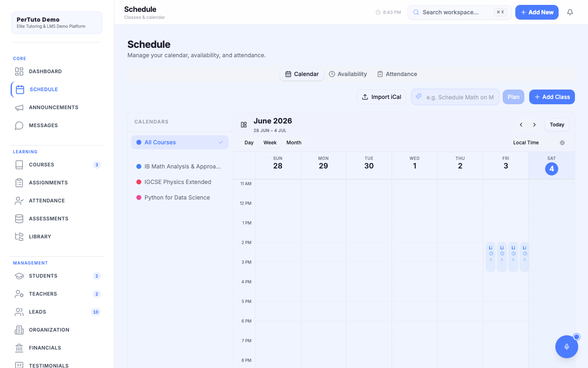The height and width of the screenshot is (368, 588).
Task: Click the Leads count badge 10
Action: coord(96,312)
